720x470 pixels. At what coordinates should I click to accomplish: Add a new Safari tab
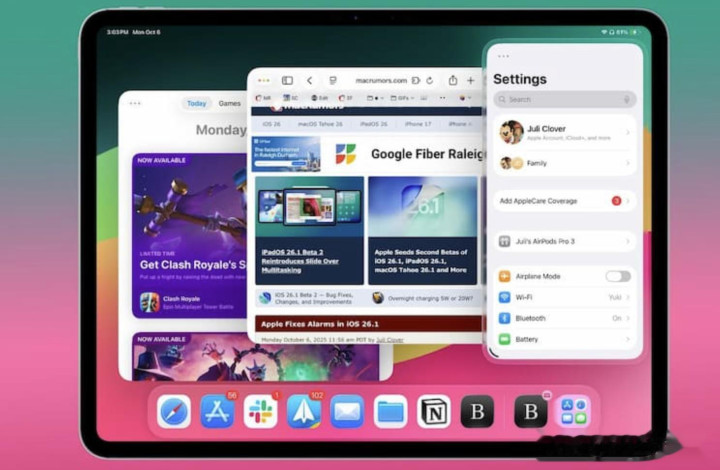[471, 81]
